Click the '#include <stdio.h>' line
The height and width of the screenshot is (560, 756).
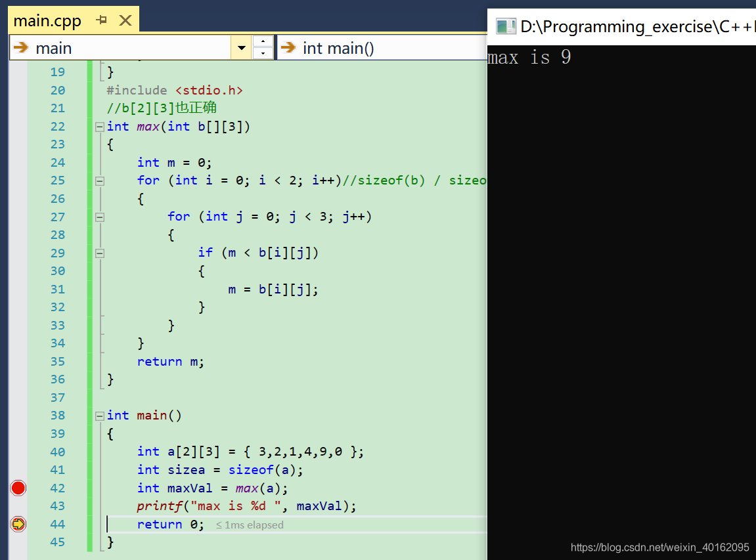(x=175, y=91)
